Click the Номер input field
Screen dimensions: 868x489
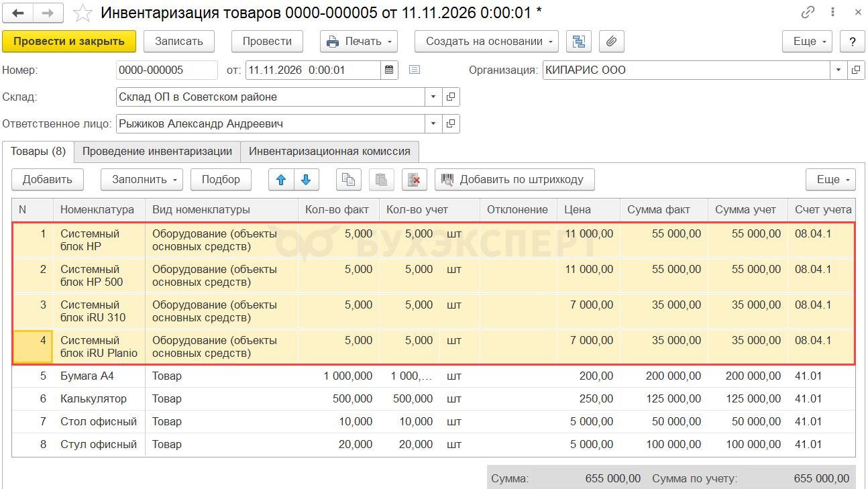(166, 70)
